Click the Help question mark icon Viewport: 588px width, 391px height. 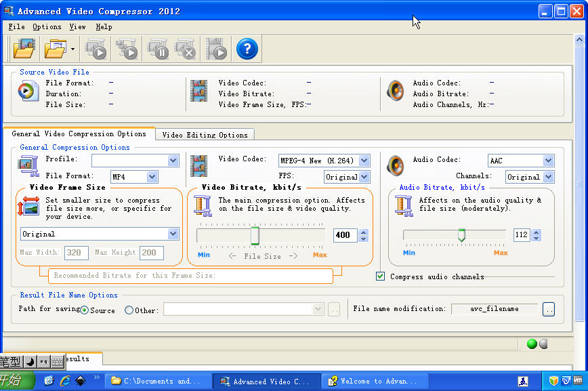click(x=247, y=48)
